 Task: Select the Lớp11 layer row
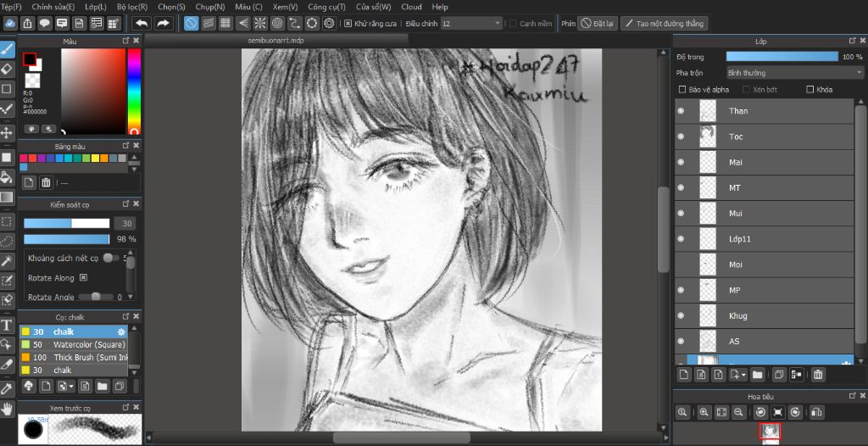click(x=765, y=239)
